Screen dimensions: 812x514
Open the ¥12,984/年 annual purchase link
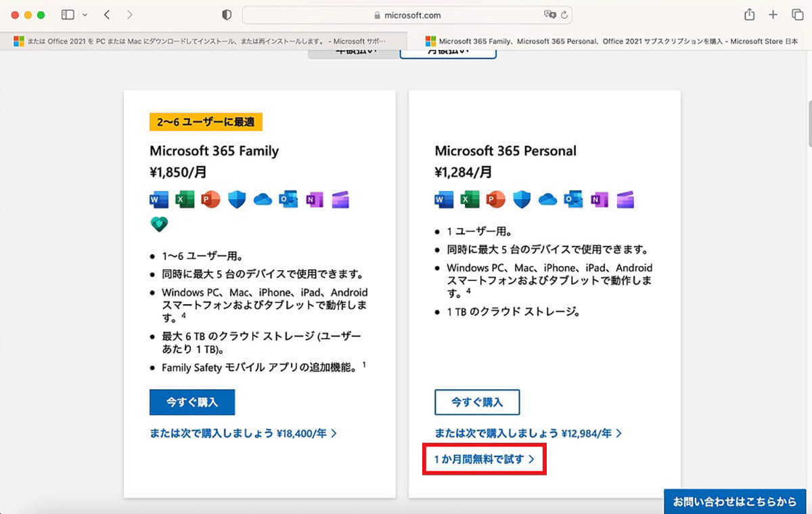pos(528,433)
